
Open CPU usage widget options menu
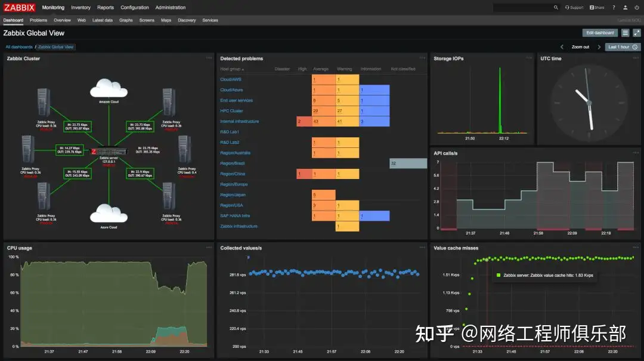click(x=209, y=247)
